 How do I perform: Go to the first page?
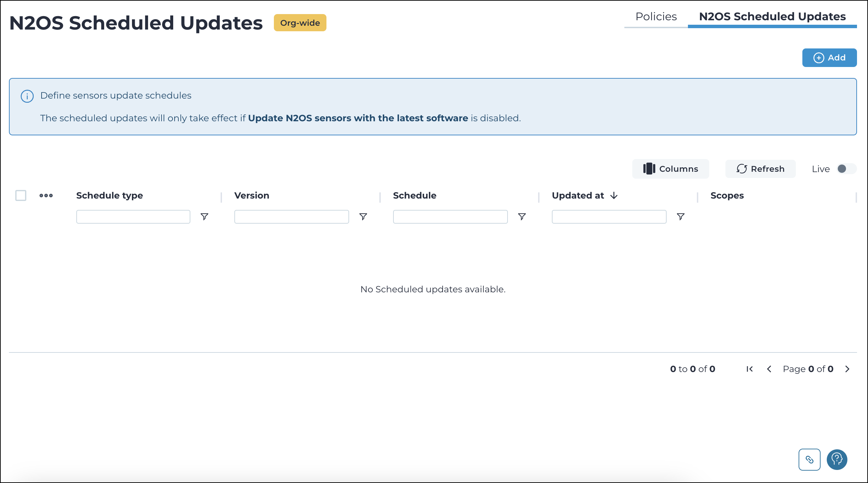(750, 369)
